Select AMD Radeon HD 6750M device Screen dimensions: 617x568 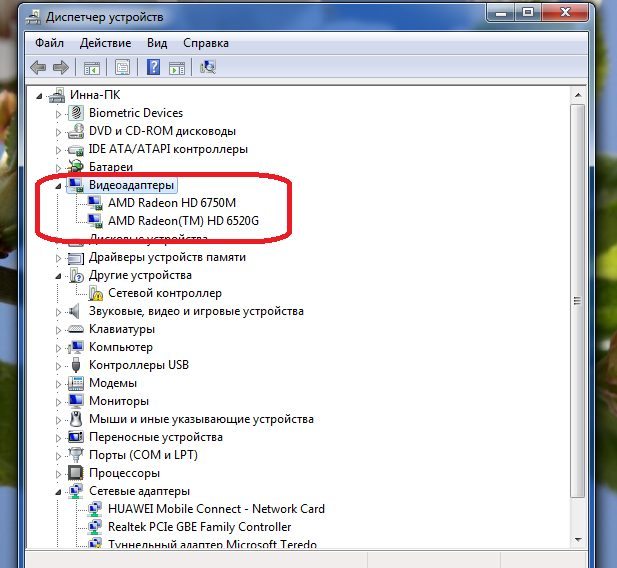click(x=172, y=203)
